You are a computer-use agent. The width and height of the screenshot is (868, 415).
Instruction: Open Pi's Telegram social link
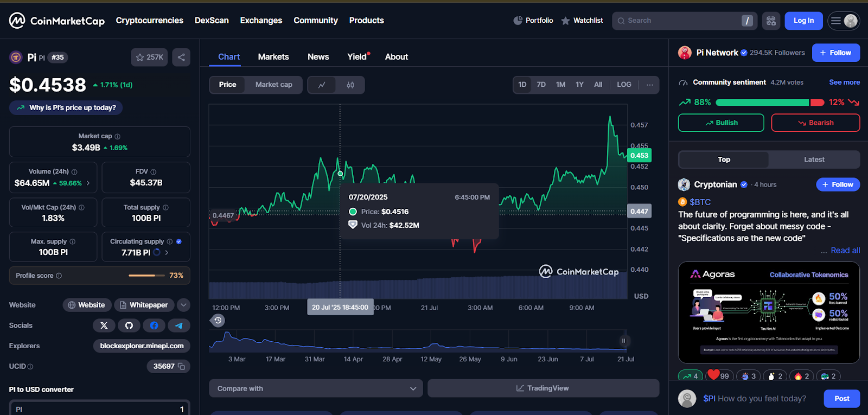coord(179,325)
